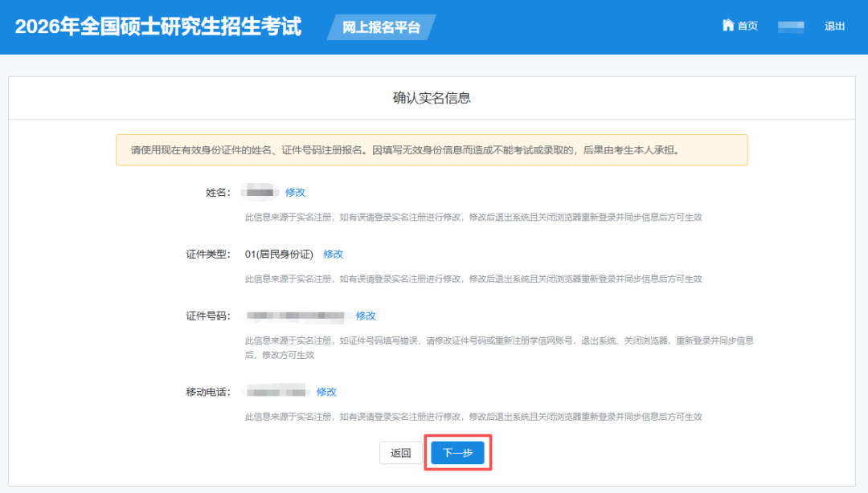Go to 首页 via the header link

[x=747, y=26]
